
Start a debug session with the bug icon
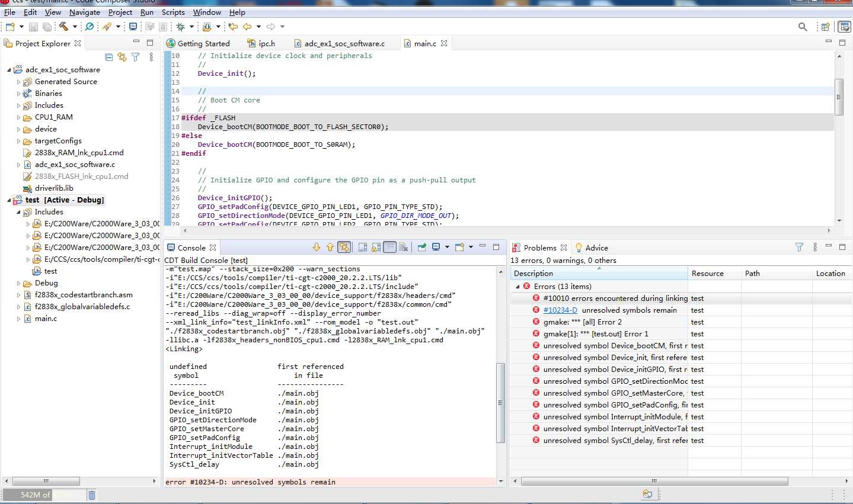coord(180,27)
